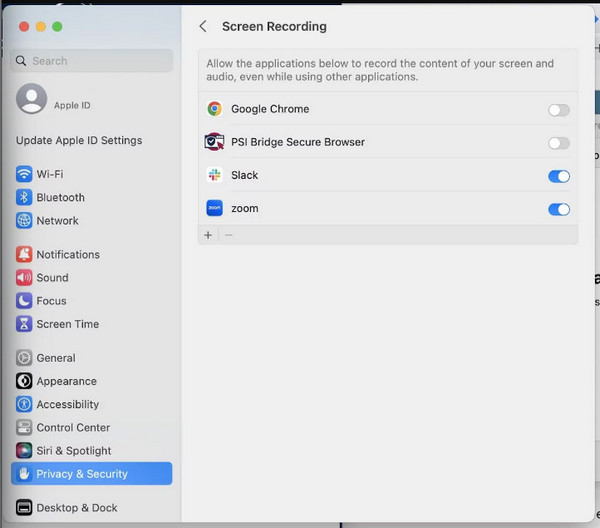Open the General settings pane

56,358
